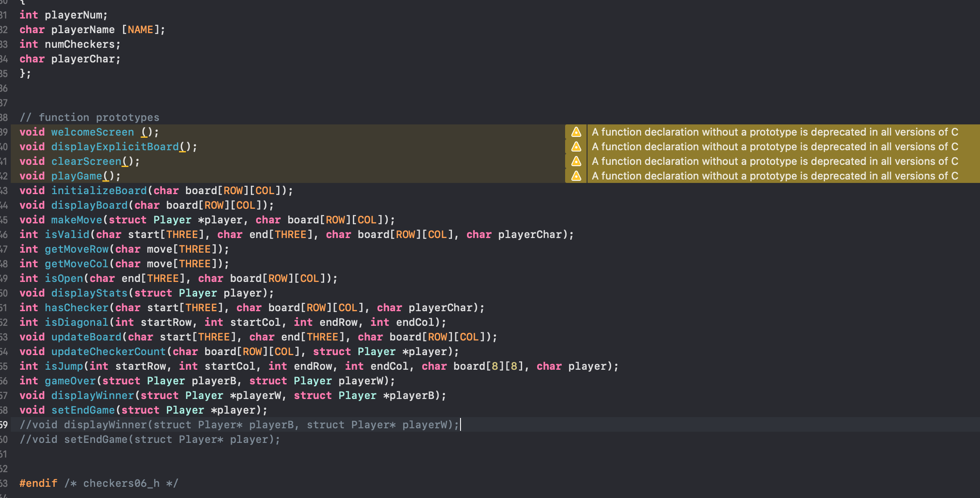This screenshot has height=498, width=980.
Task: Select the gameOver function name
Action: tap(70, 380)
